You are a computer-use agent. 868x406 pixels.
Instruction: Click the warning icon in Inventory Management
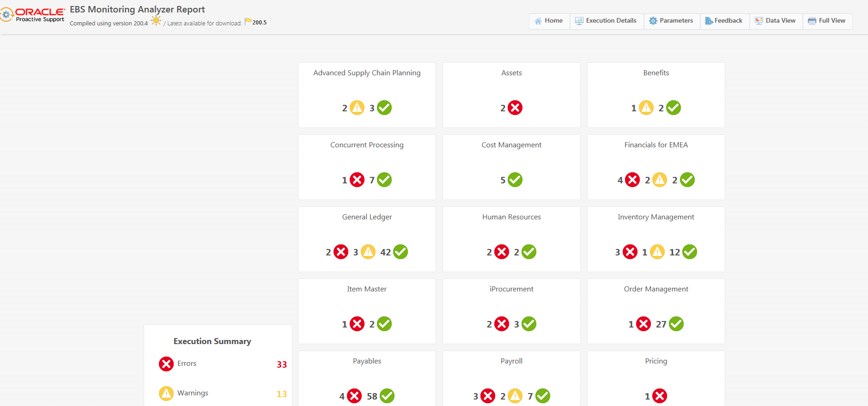click(x=657, y=252)
